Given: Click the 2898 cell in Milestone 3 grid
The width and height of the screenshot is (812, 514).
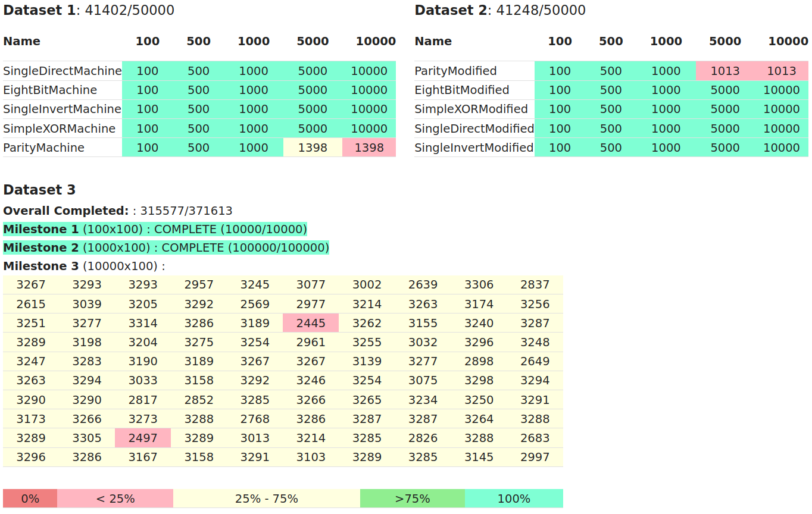Looking at the screenshot, I should 479,361.
